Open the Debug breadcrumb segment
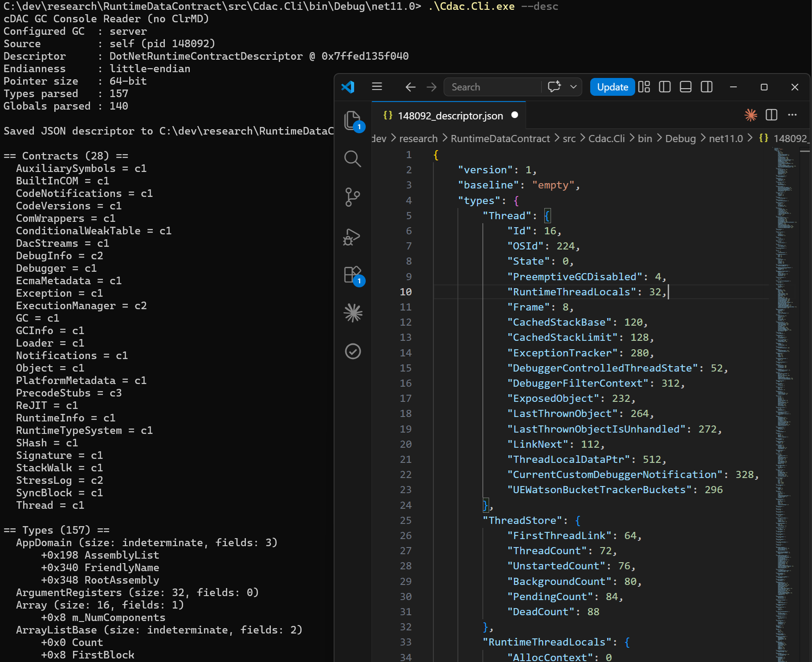The height and width of the screenshot is (662, 812). [680, 139]
